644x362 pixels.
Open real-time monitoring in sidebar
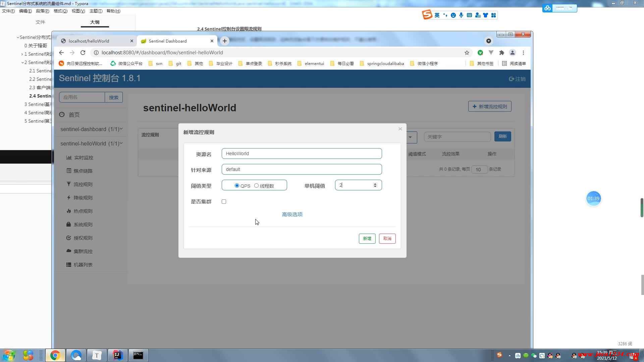80,158
